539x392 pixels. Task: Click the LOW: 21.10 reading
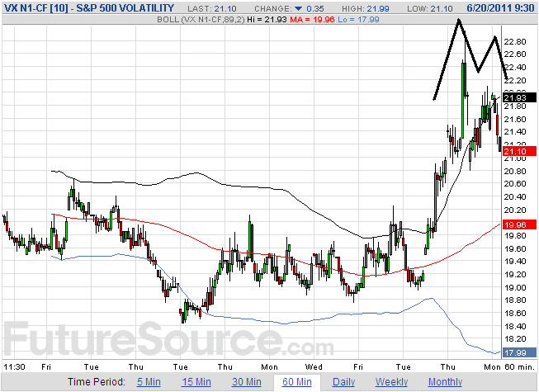430,8
